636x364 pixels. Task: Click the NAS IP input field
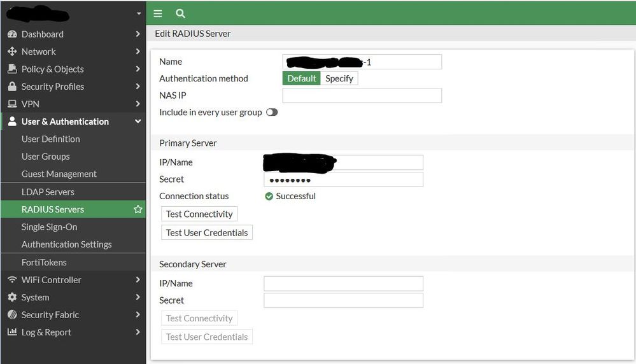[x=362, y=95]
